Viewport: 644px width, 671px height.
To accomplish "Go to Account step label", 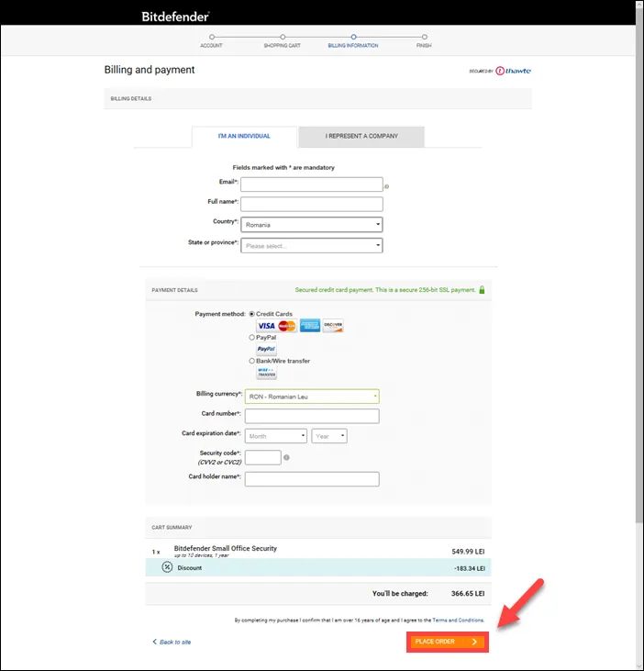I will [x=211, y=45].
